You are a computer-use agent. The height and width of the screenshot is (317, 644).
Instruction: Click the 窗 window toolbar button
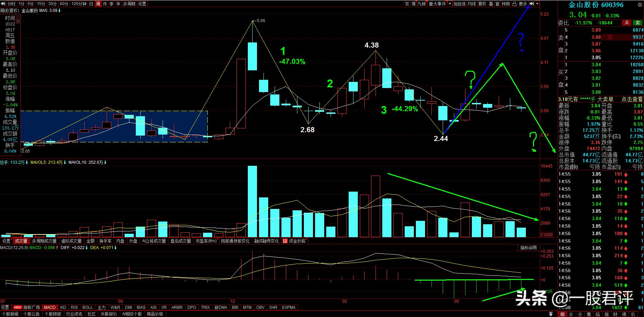(497, 4)
